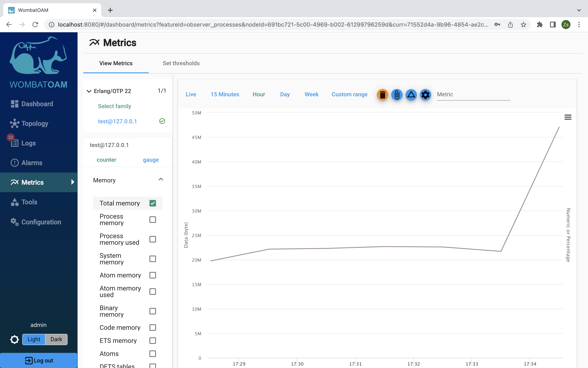Check the Atom memory used checkbox
Image resolution: width=588 pixels, height=368 pixels.
click(x=153, y=291)
